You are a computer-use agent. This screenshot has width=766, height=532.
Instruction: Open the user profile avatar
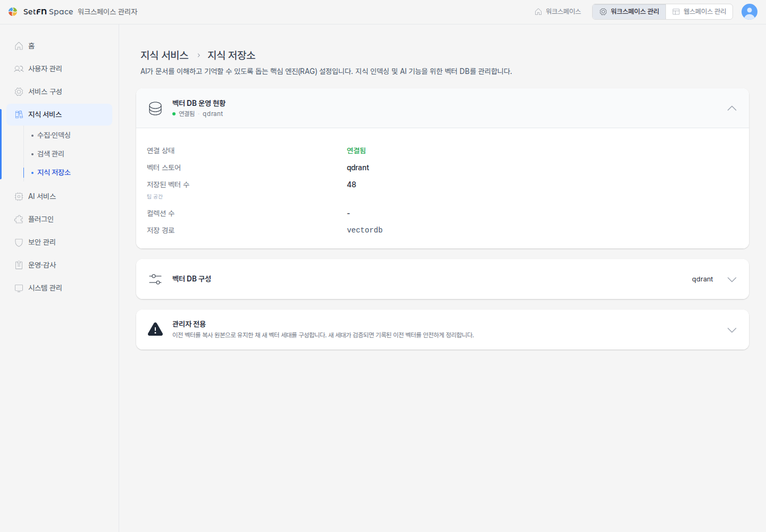click(750, 12)
